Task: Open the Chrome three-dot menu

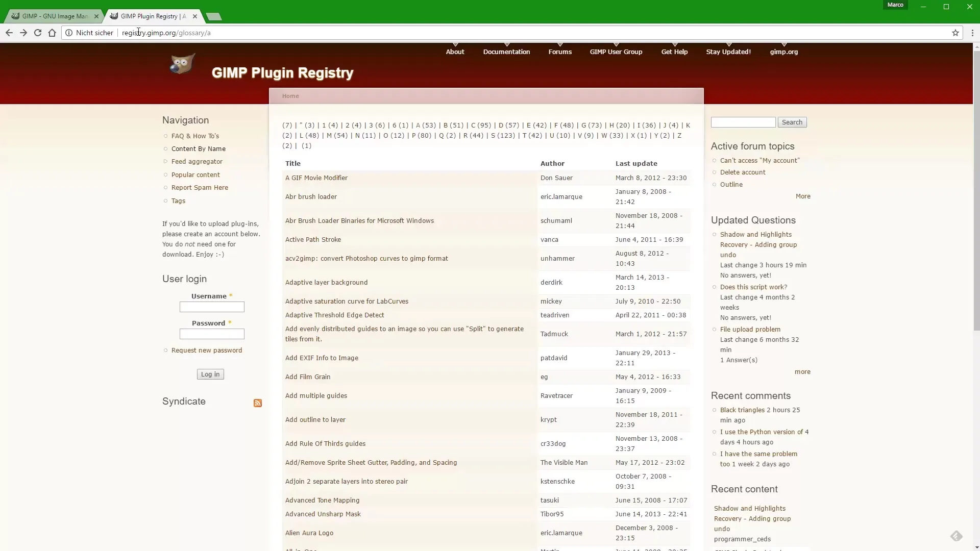Action: point(972,33)
